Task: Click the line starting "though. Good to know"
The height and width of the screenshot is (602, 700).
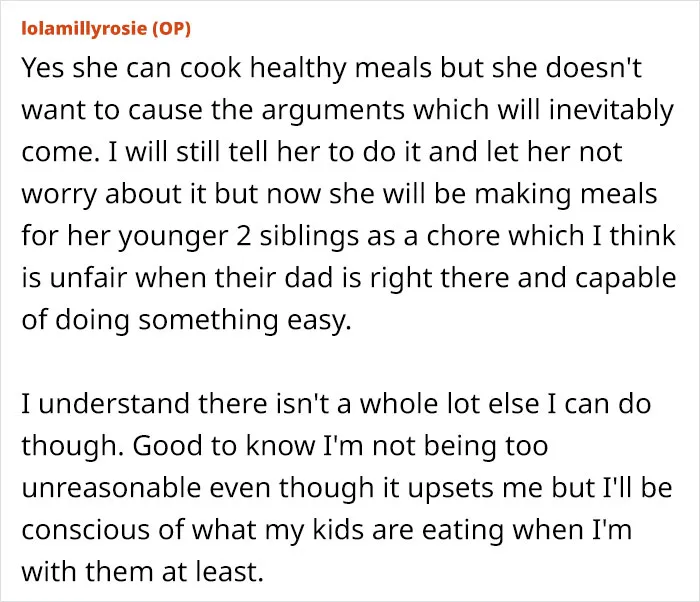Action: [x=285, y=446]
